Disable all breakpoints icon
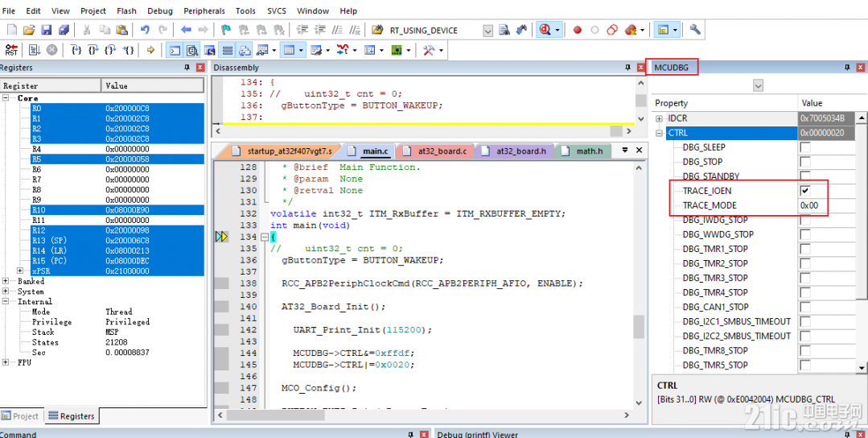Screen dimensions: 868x438 (611, 30)
